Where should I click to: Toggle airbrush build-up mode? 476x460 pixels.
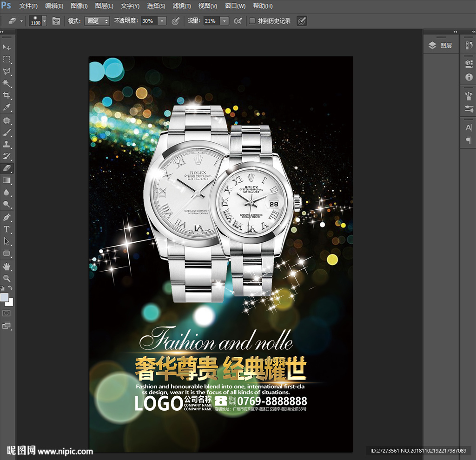click(x=238, y=21)
